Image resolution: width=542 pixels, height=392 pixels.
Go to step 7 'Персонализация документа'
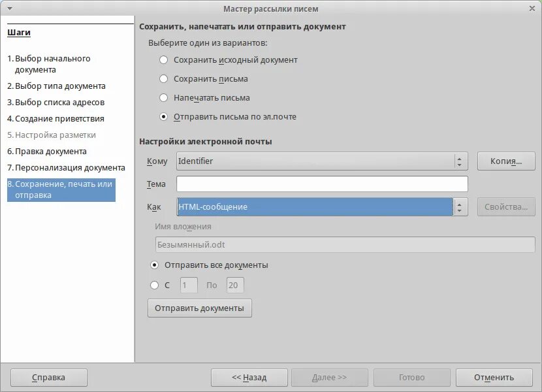pos(66,168)
